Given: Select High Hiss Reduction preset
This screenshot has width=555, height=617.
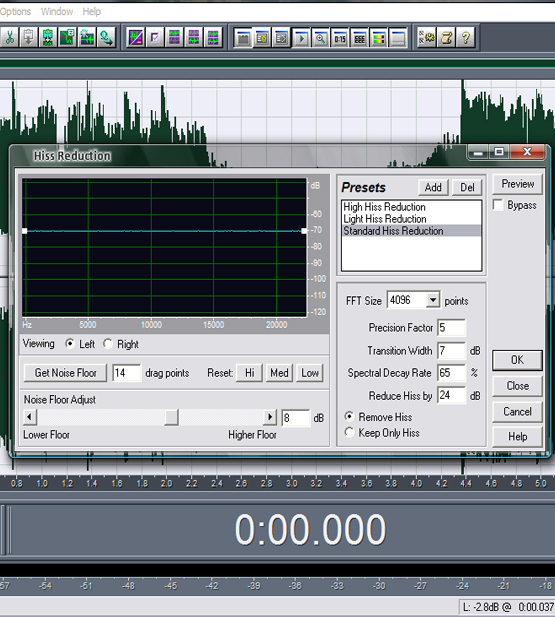Looking at the screenshot, I should coord(411,207).
